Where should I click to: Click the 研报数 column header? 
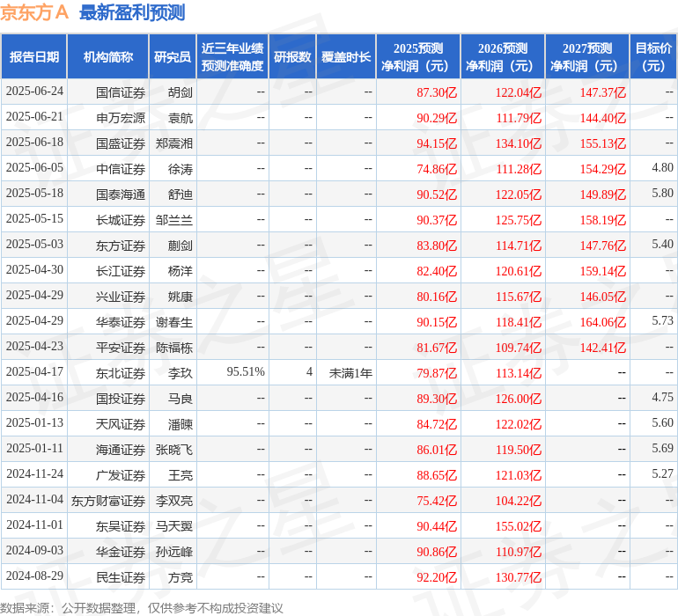pyautogui.click(x=292, y=57)
